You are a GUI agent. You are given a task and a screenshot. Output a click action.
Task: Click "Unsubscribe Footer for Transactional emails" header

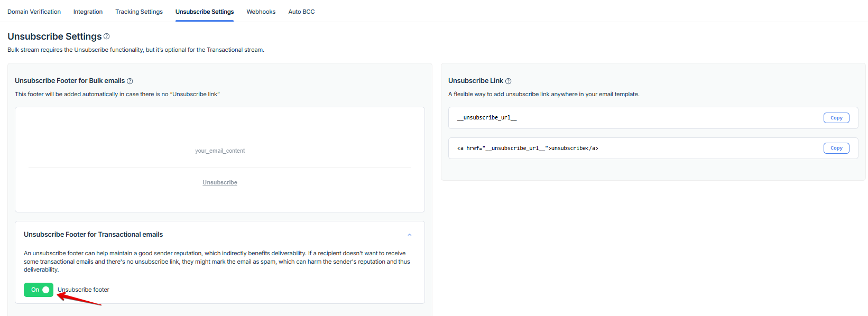(94, 235)
